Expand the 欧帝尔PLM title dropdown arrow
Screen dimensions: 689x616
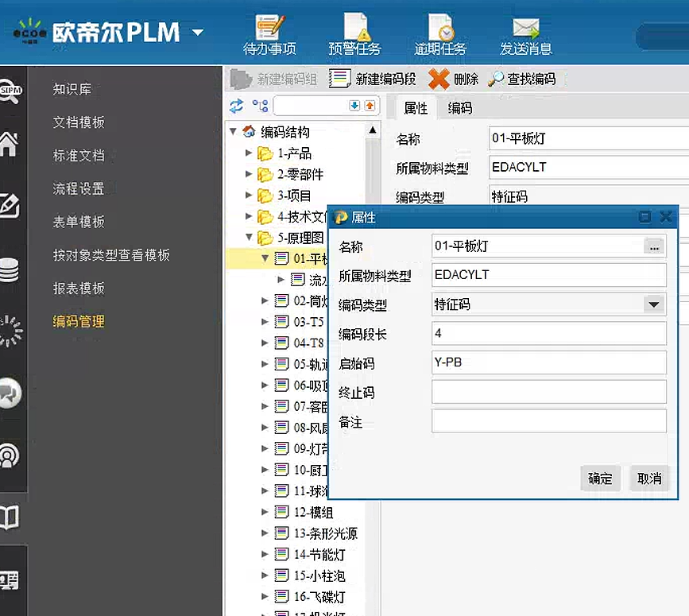tap(198, 33)
